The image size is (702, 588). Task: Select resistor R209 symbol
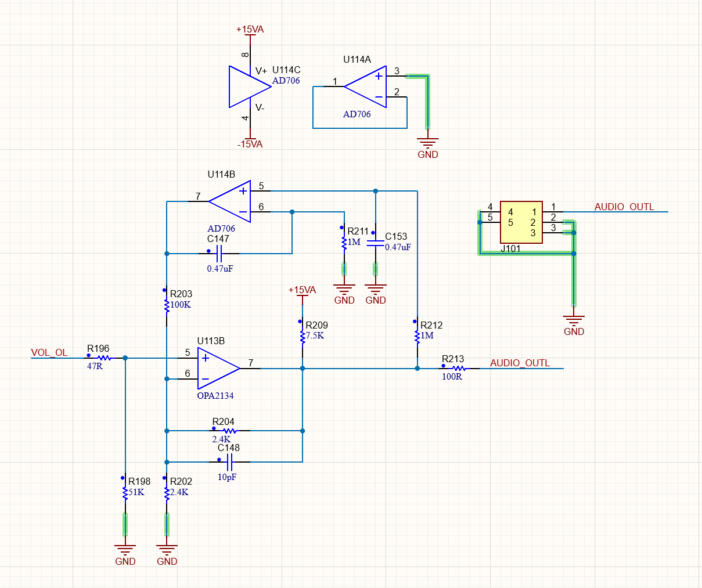[303, 337]
